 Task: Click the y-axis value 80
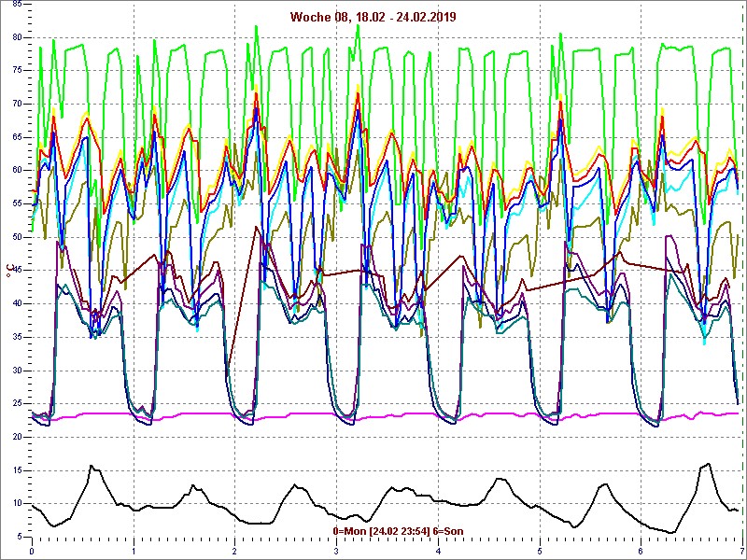[x=16, y=37]
